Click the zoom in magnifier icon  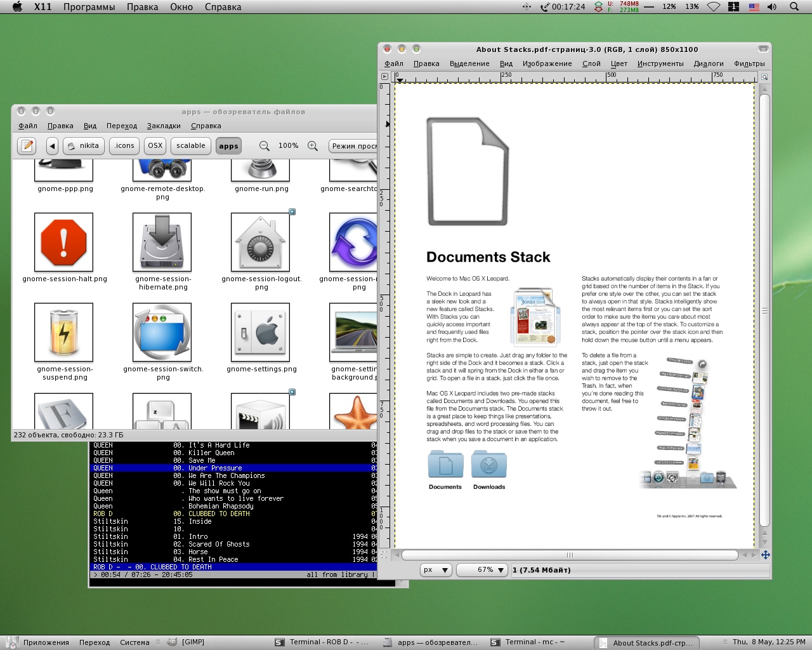point(313,146)
